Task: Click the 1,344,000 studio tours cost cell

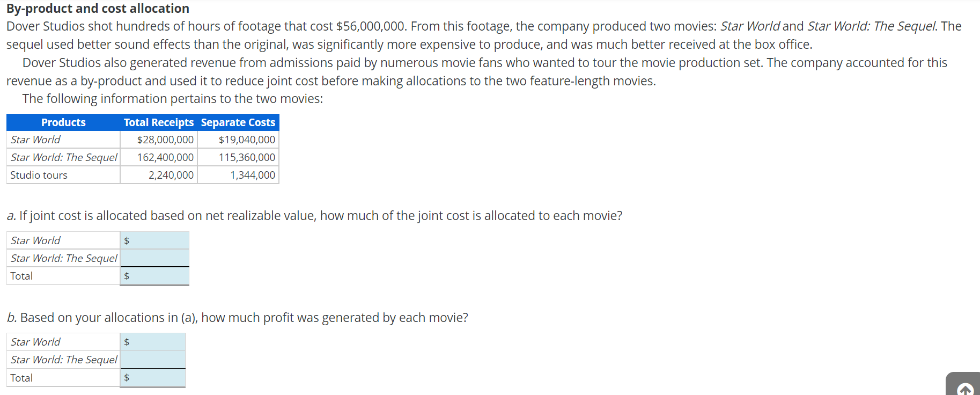Action: point(238,175)
